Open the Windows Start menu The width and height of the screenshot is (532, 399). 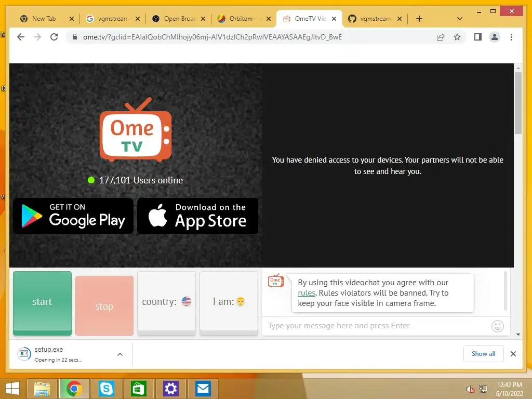tap(12, 389)
